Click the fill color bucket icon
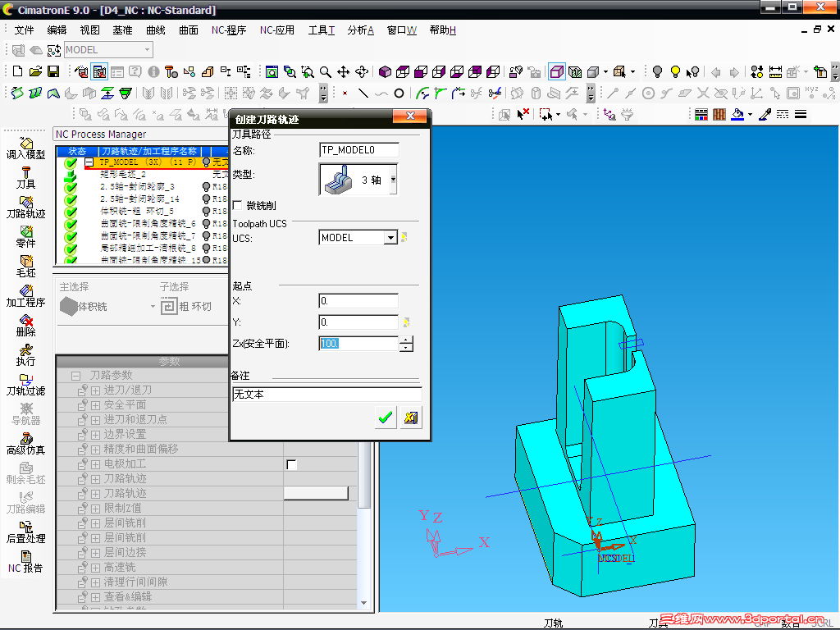Screen dimensions: 840x630 (738, 114)
